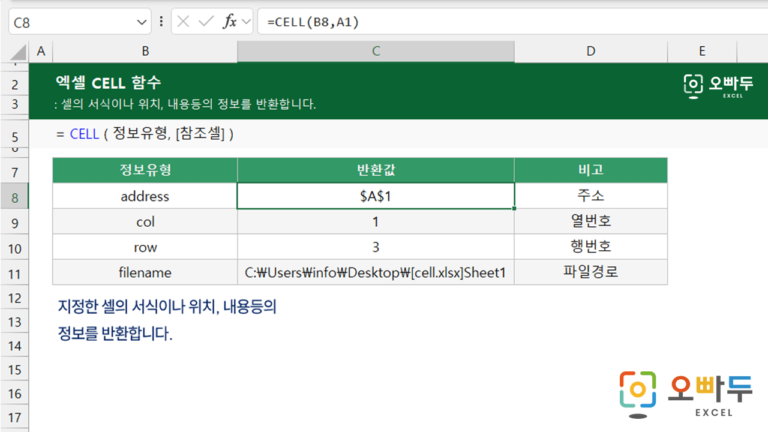Expand the Name Box dropdown arrow

141,22
